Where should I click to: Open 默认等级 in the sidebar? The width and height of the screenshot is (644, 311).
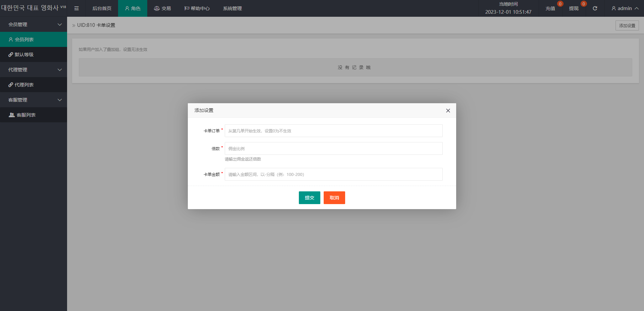pos(24,55)
